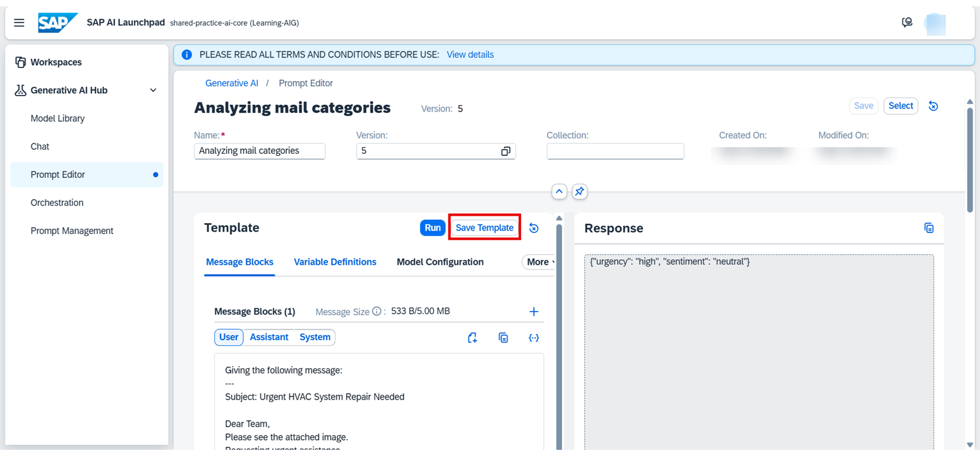Click the 'Template' panel heading
The image size is (980, 456).
pyautogui.click(x=232, y=228)
